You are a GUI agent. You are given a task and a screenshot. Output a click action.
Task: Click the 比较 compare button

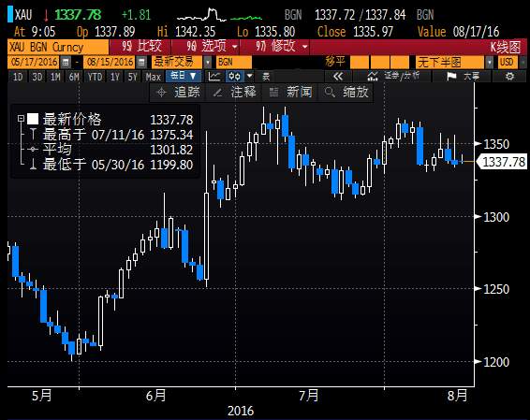[x=140, y=47]
